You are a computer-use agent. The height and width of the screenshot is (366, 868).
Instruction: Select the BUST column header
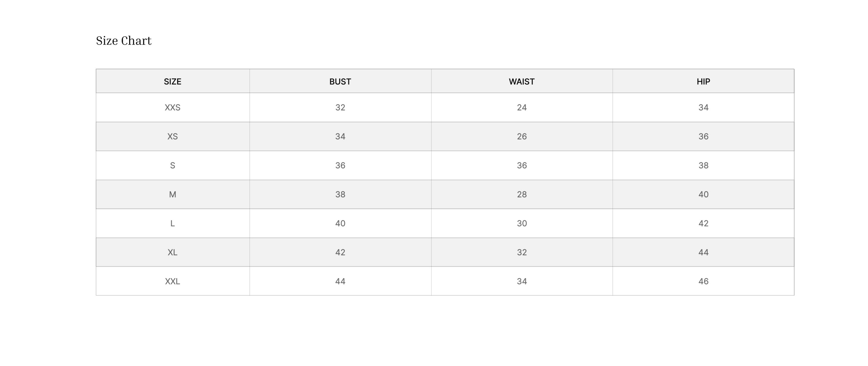(x=340, y=81)
